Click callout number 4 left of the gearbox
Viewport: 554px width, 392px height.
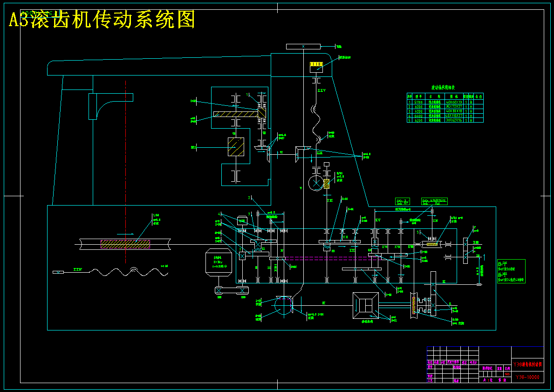click(x=219, y=214)
